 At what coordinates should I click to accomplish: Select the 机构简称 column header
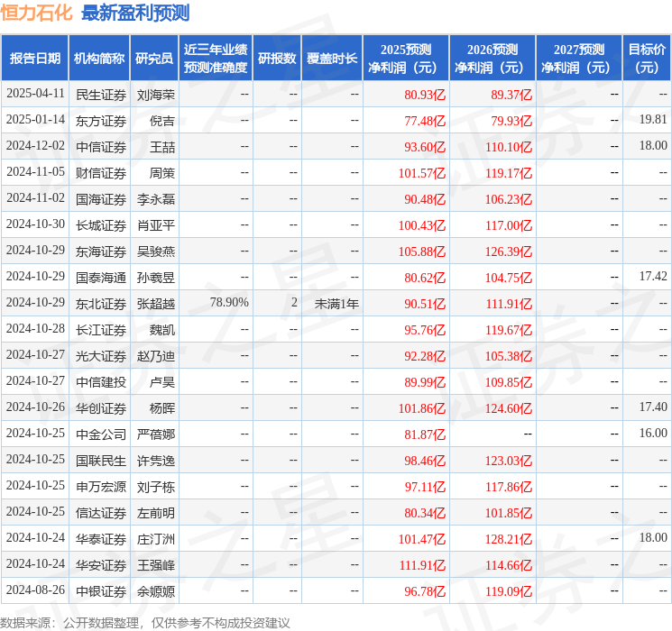[x=99, y=58]
